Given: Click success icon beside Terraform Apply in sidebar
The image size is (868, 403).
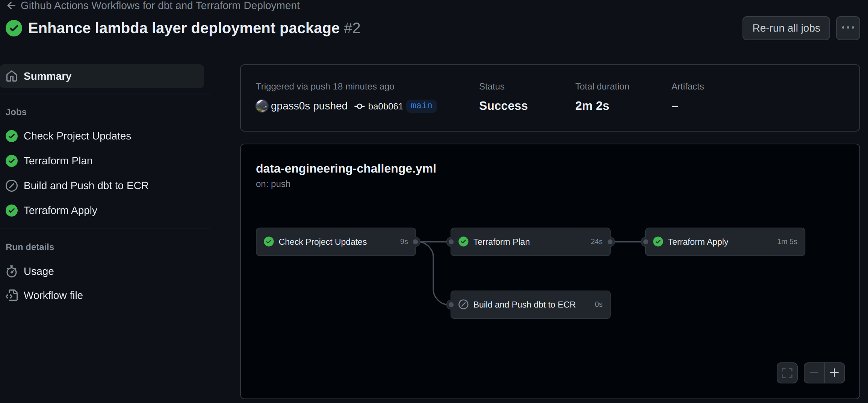Looking at the screenshot, I should 12,211.
